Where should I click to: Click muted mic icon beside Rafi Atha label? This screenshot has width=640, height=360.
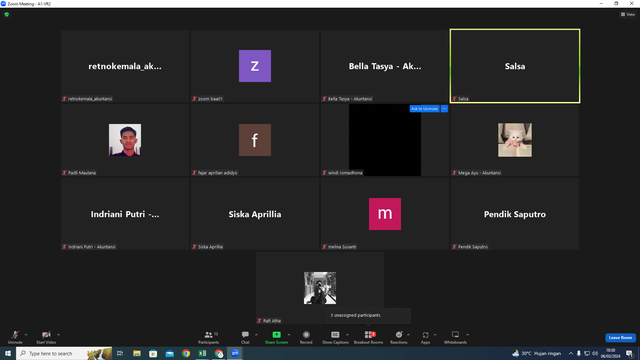(x=259, y=321)
